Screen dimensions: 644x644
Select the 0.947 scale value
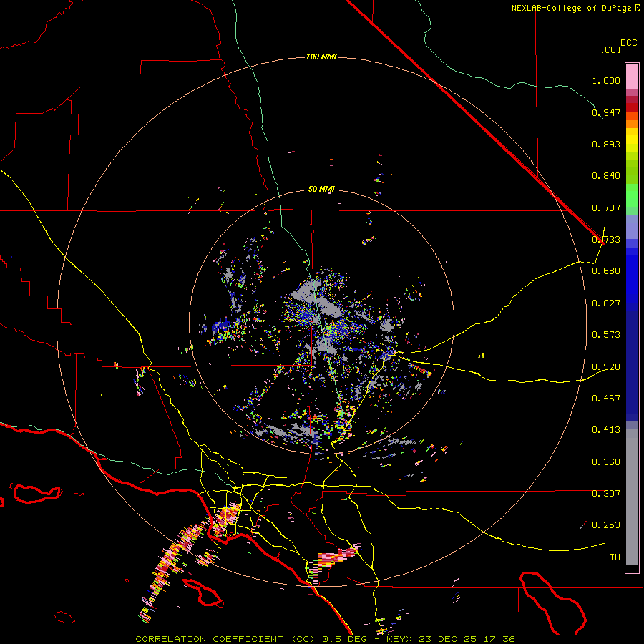tap(606, 112)
